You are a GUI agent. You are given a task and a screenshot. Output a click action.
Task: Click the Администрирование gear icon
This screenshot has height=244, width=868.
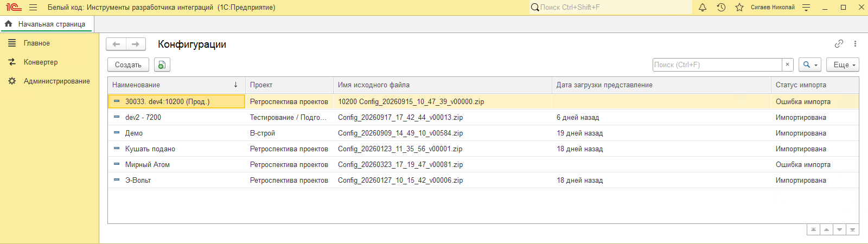12,81
